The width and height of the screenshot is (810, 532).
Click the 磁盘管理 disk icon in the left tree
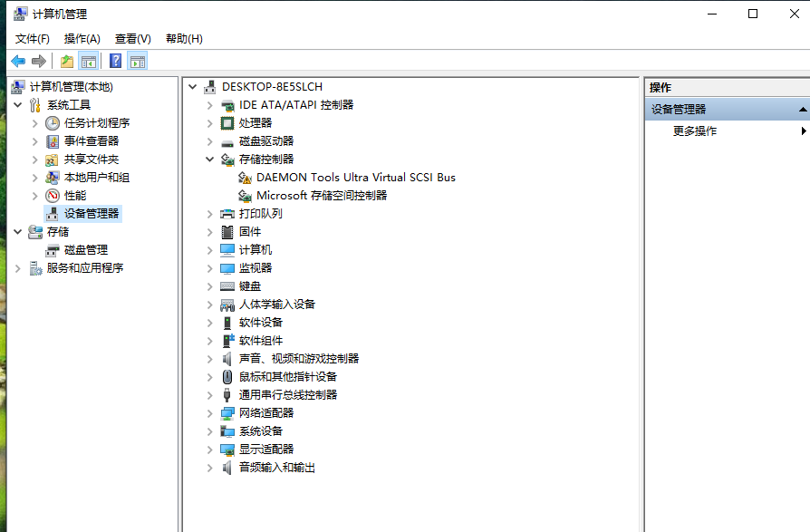click(53, 250)
